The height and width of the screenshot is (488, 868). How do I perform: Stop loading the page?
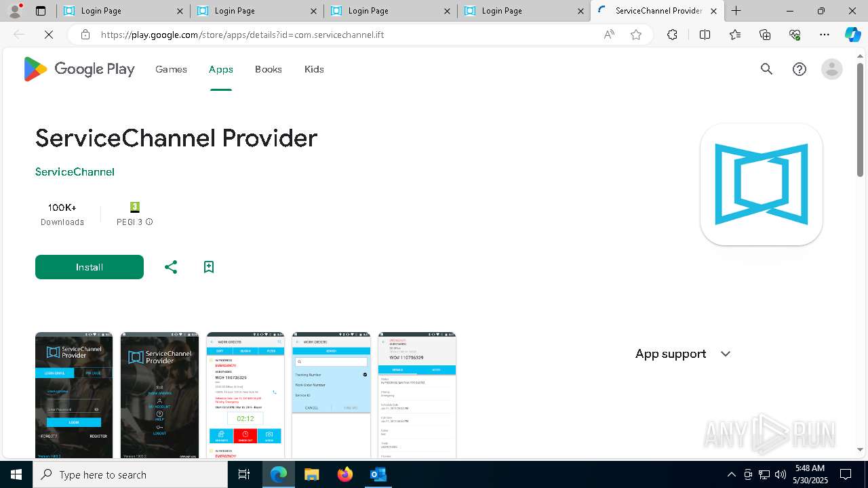[x=49, y=35]
